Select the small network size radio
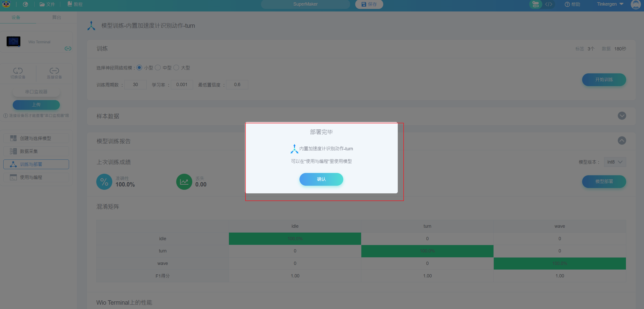This screenshot has height=309, width=644. coord(139,68)
